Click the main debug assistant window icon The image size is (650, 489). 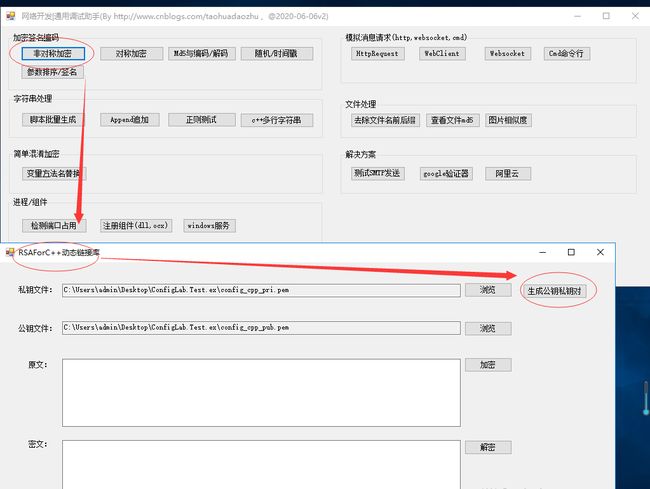click(x=10, y=16)
